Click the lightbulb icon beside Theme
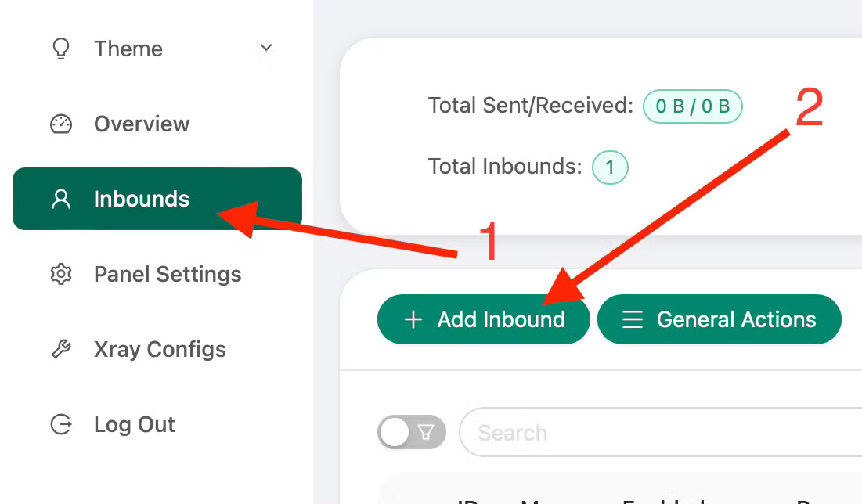Image resolution: width=862 pixels, height=504 pixels. pyautogui.click(x=61, y=49)
